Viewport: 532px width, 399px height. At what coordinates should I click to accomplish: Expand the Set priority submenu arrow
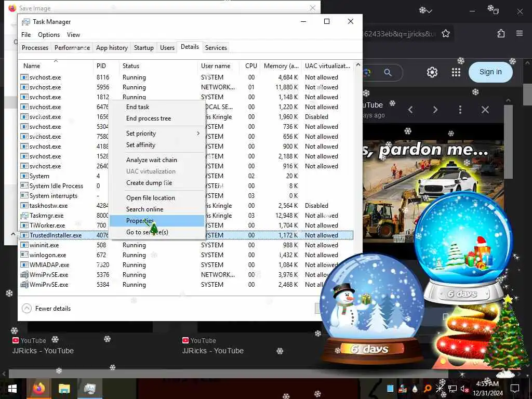(x=198, y=134)
